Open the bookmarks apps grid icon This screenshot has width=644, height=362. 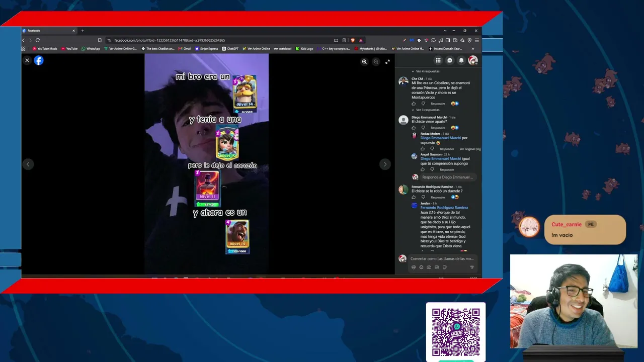[x=23, y=49]
